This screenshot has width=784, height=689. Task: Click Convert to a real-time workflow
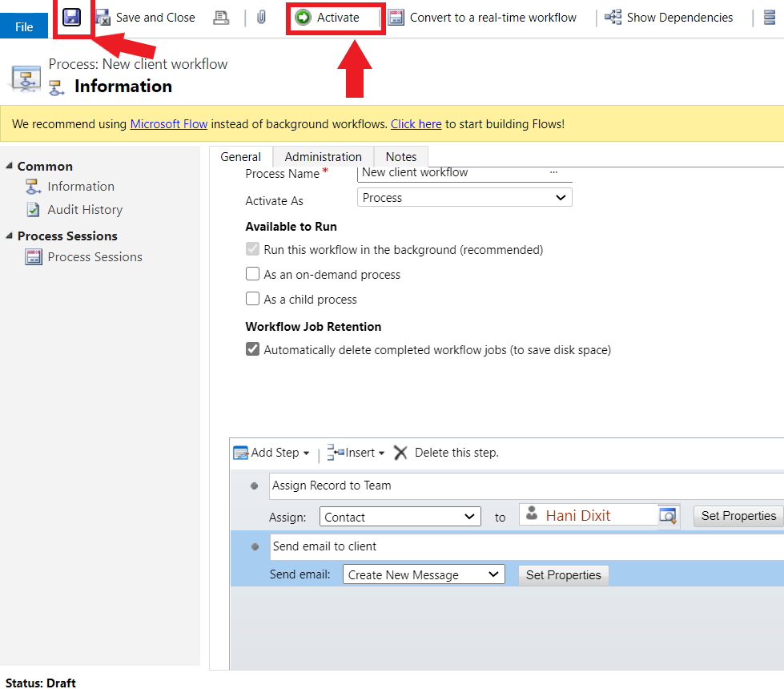[483, 18]
